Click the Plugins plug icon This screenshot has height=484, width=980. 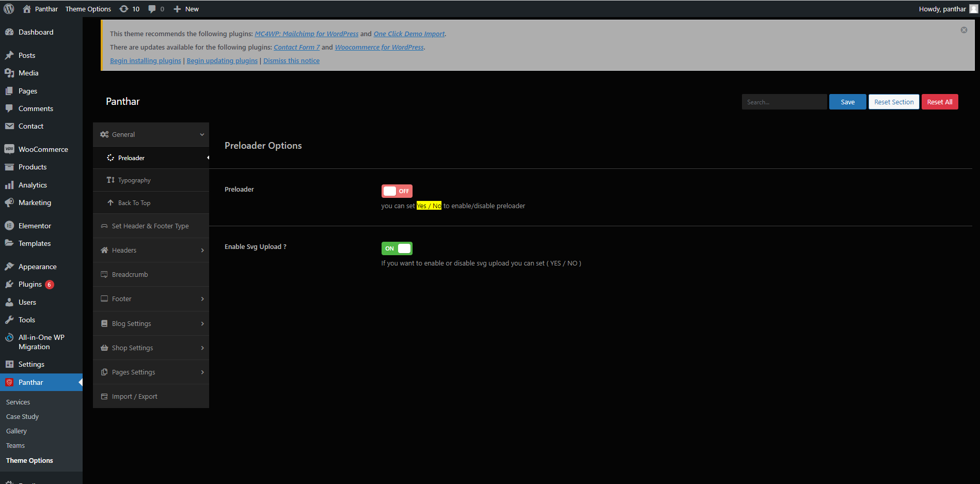9,284
